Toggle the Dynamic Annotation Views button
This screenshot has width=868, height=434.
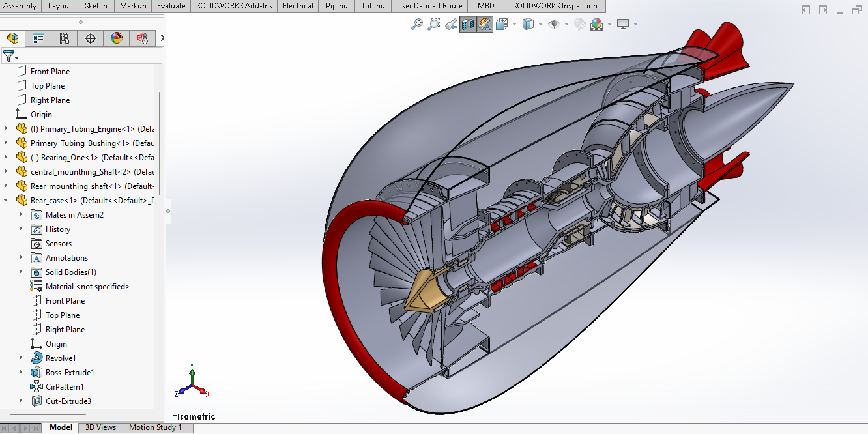(484, 24)
